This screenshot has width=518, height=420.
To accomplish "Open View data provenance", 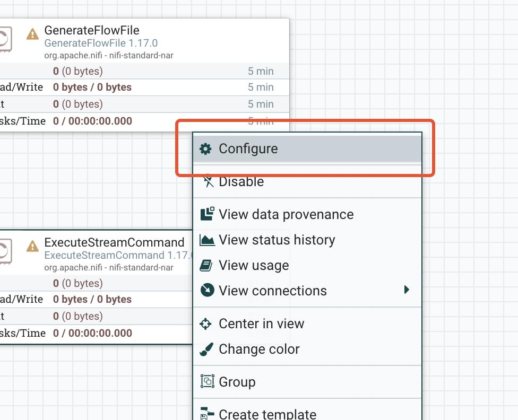I will point(286,214).
